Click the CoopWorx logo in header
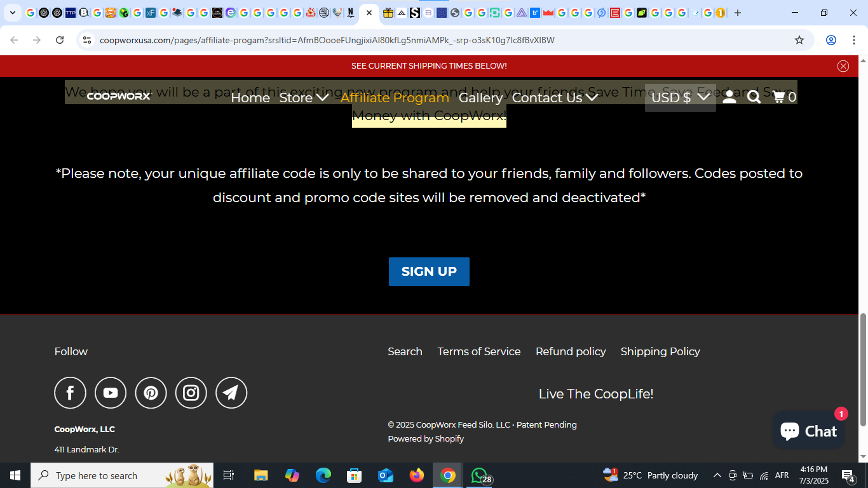 119,97
